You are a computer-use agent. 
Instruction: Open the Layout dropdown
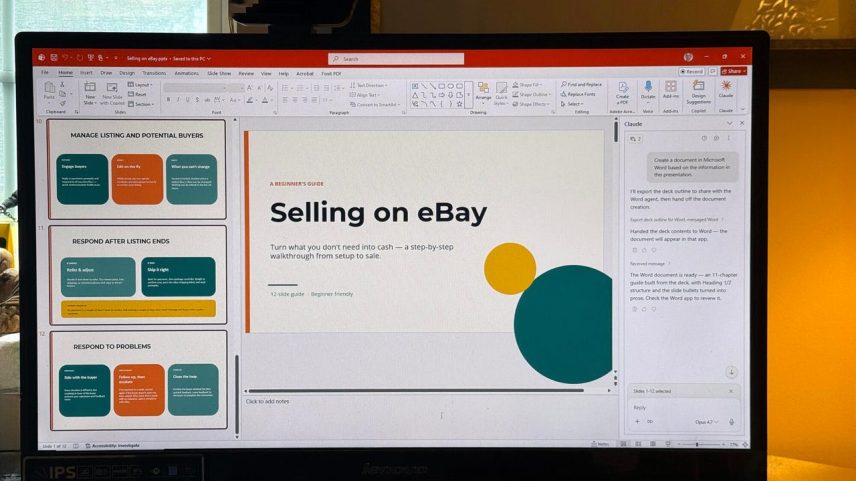140,85
